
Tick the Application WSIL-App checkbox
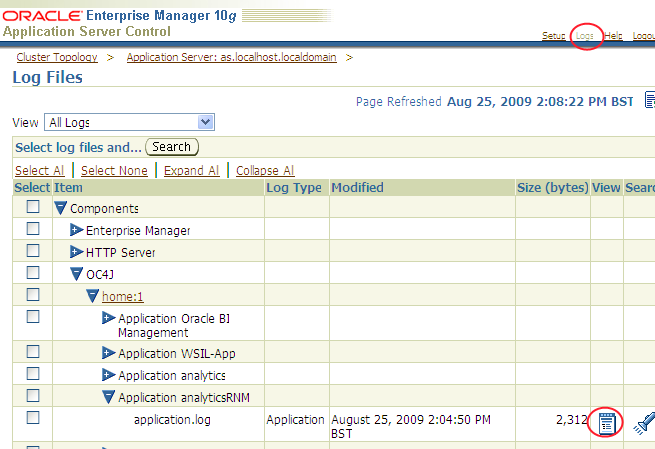(x=33, y=352)
